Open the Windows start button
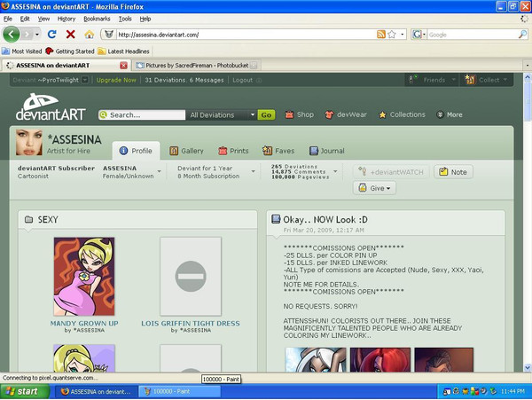Screen dimensions: 532x400 point(23,391)
